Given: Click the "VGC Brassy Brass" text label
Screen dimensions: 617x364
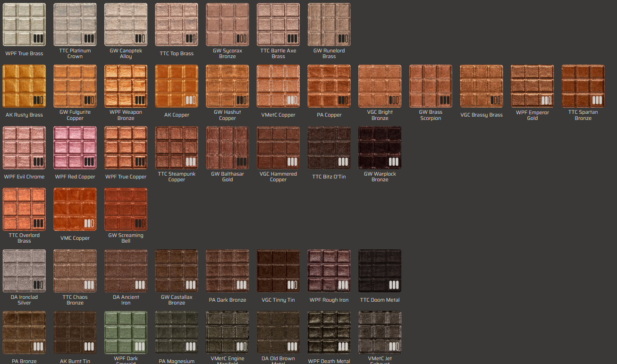Looking at the screenshot, I should point(482,115).
